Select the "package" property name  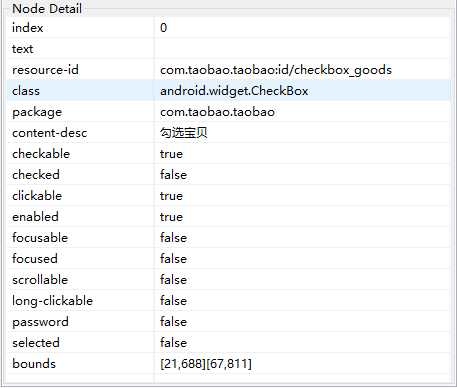[37, 112]
